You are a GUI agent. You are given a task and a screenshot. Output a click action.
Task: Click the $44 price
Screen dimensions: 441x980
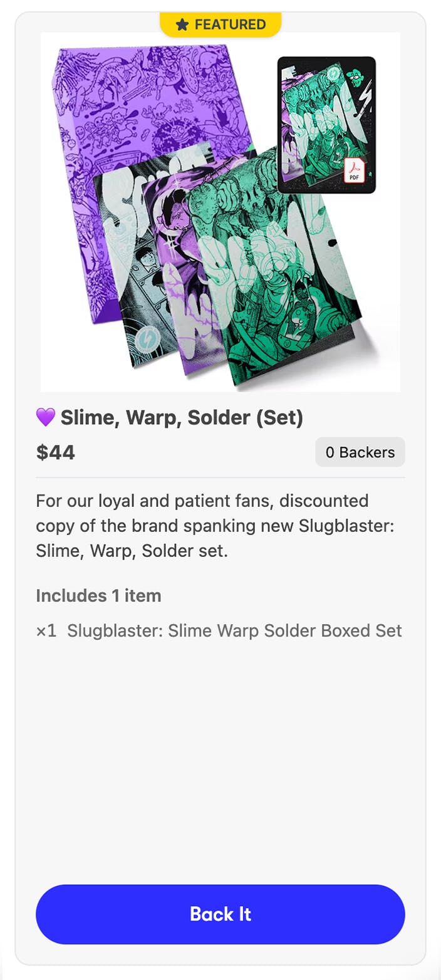[56, 452]
